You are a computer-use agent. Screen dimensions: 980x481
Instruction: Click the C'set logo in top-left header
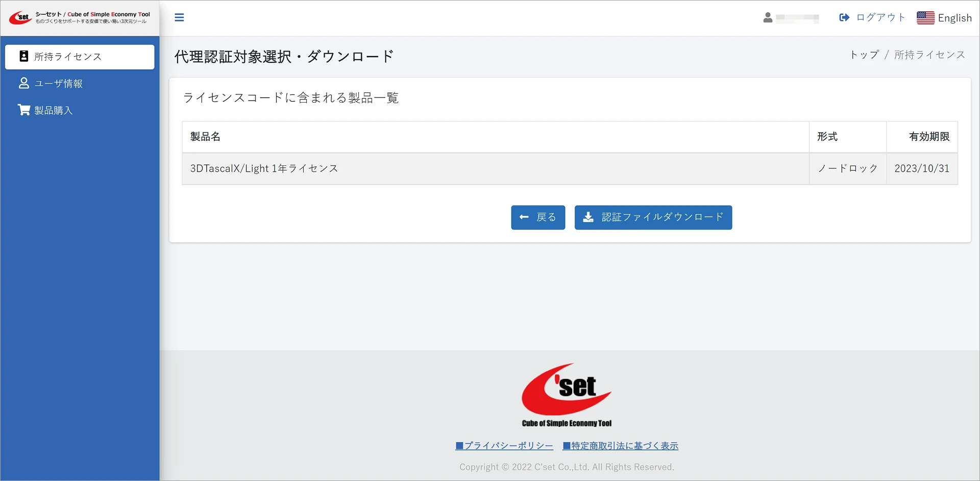coord(20,18)
